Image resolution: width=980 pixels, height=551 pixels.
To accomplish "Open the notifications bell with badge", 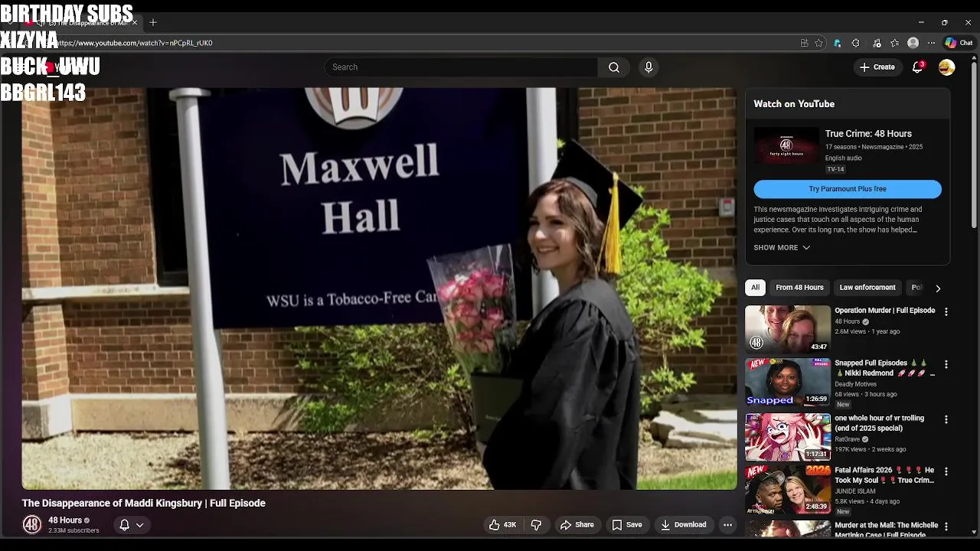I will point(917,67).
